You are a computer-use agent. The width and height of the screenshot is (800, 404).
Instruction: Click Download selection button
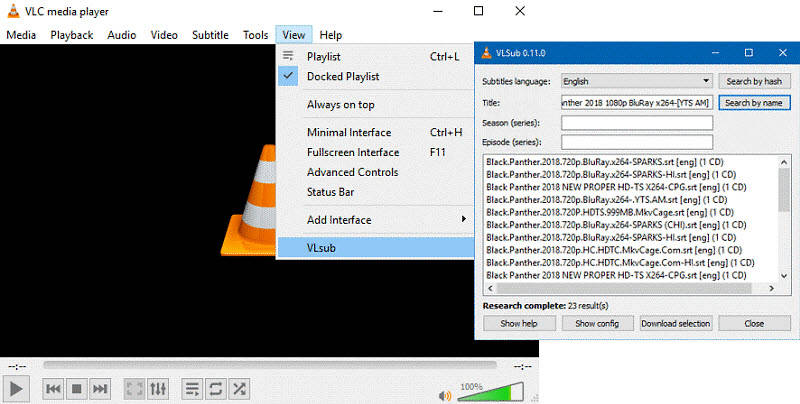click(x=676, y=323)
